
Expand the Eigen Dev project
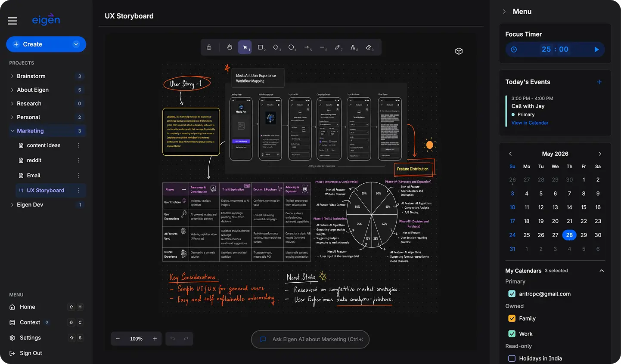tap(12, 205)
